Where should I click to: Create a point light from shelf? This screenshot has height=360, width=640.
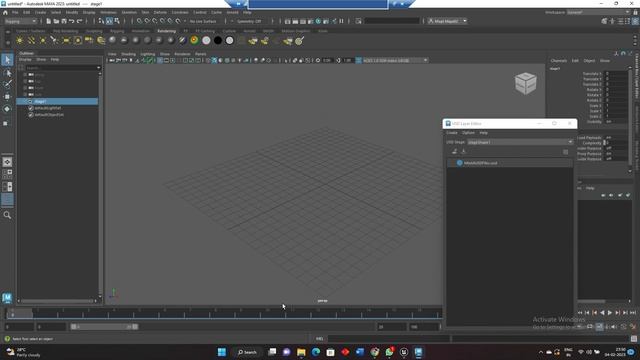tap(42, 40)
